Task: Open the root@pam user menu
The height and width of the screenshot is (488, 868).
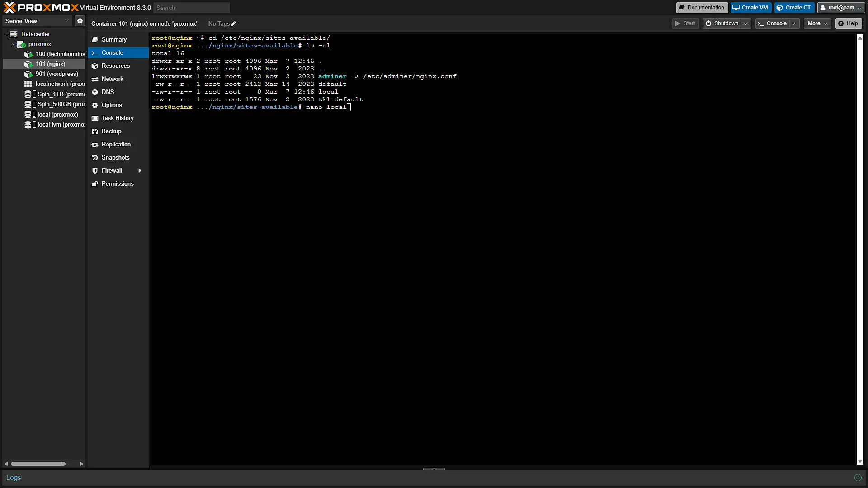Action: tap(841, 8)
